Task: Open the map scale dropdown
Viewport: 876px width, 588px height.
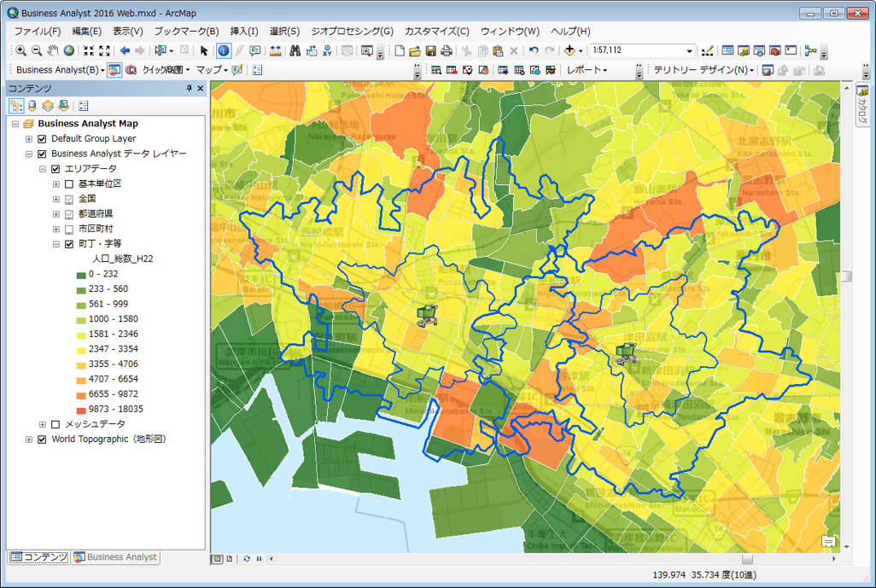Action: [689, 51]
